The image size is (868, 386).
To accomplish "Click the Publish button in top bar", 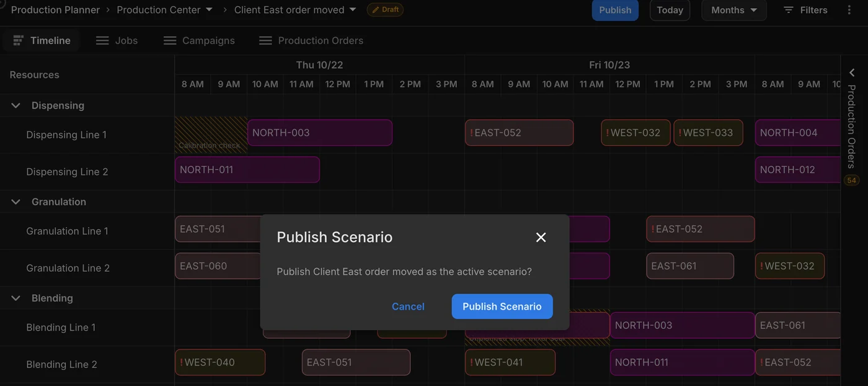I will click(x=615, y=10).
